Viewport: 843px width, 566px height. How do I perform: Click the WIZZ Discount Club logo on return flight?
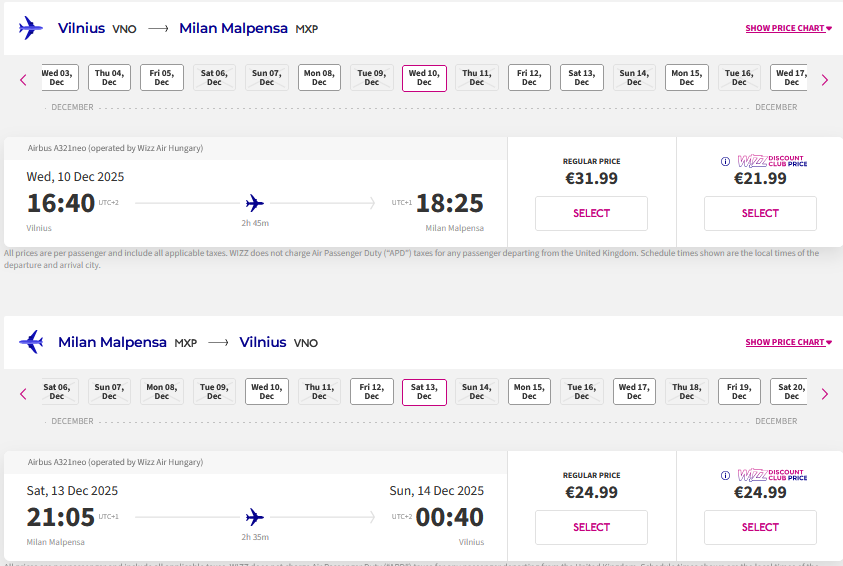click(x=772, y=475)
